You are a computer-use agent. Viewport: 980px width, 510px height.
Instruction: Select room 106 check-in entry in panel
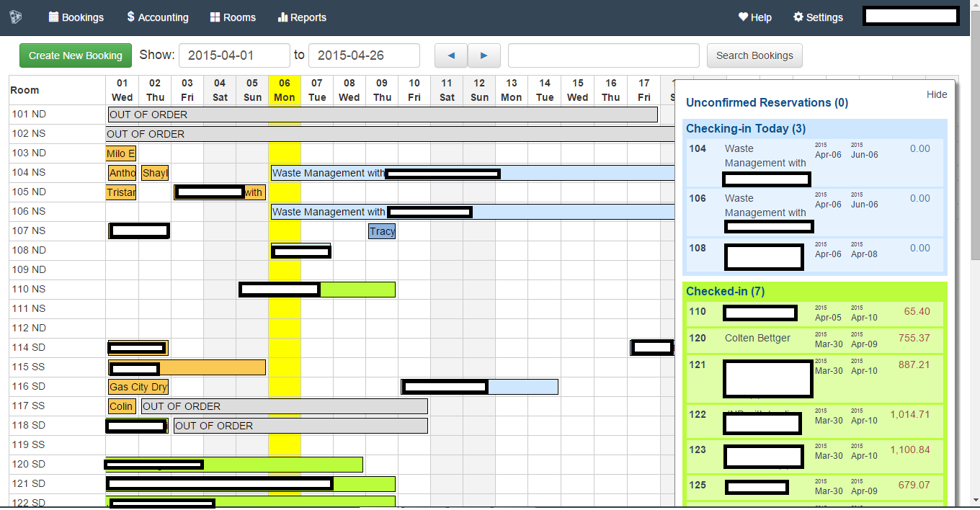pos(814,212)
